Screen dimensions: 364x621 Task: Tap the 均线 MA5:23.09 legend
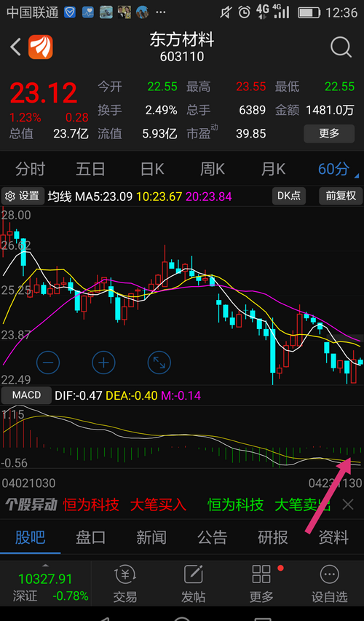(90, 196)
